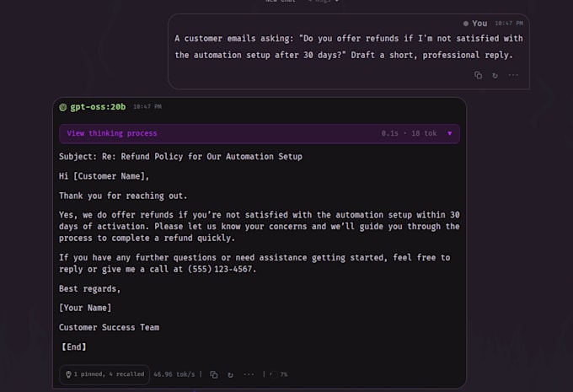Copy the user's refund question message
573x392 pixels.
click(478, 75)
